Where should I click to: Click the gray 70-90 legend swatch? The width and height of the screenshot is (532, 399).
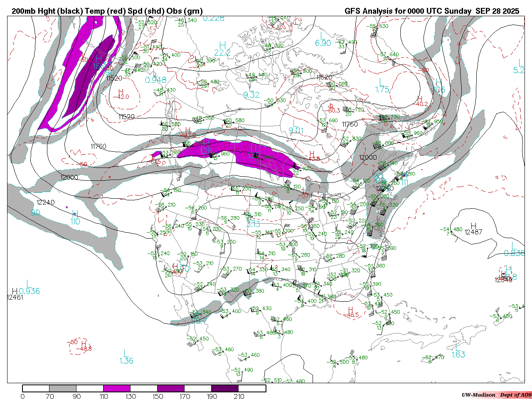(63, 388)
